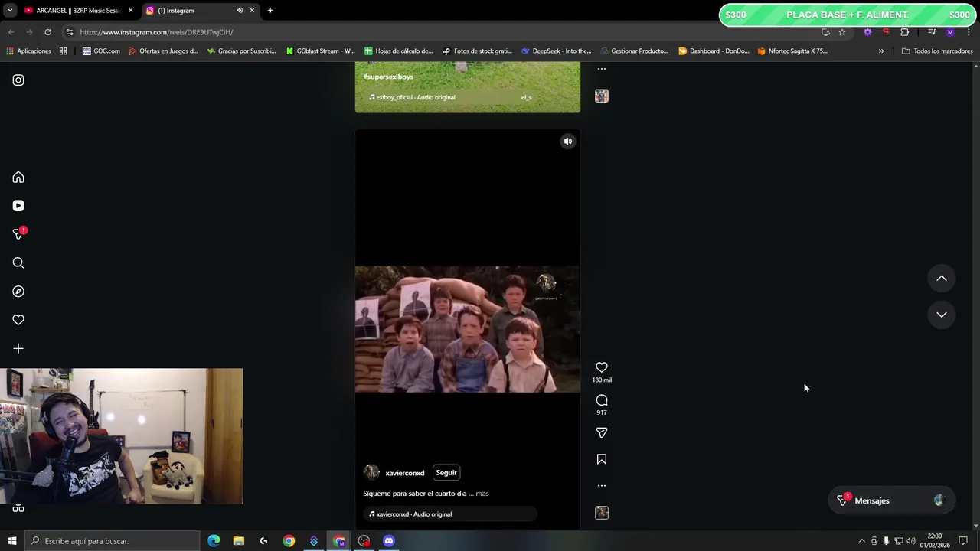
Task: Open audio thumbnail of xavierconxd reel
Action: pyautogui.click(x=602, y=513)
